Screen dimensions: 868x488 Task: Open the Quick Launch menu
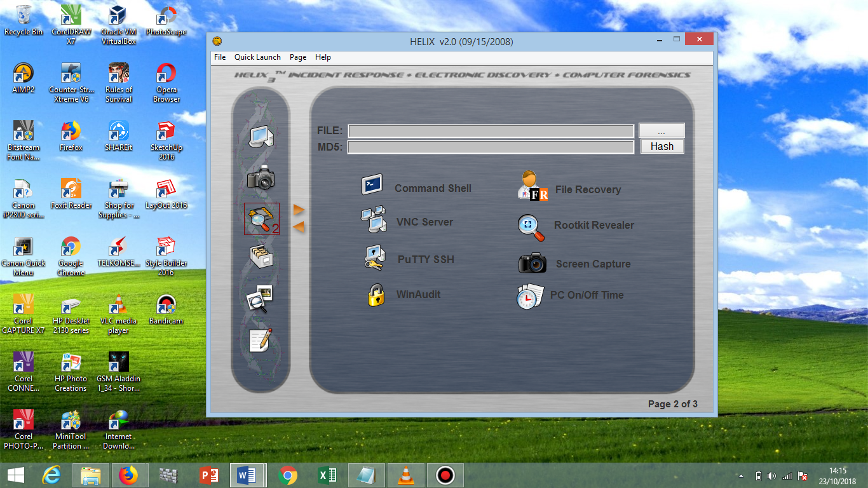pos(257,57)
